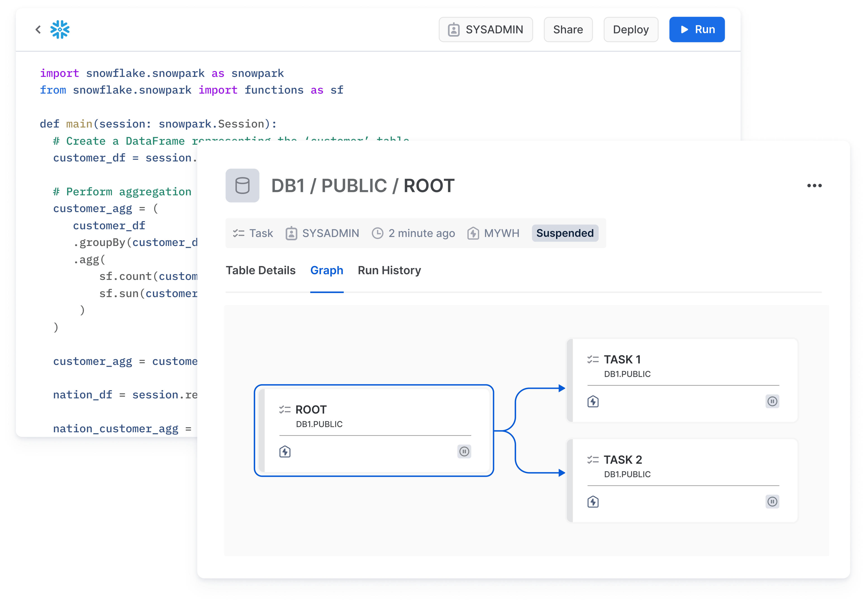Click the database icon beside DB1 title
Screen dimensions: 868x605
[x=242, y=186]
